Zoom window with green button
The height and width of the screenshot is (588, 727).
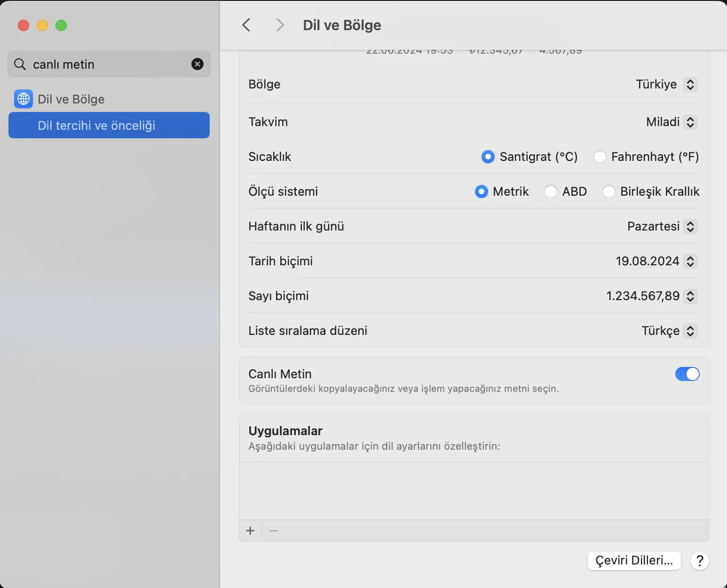tap(61, 25)
